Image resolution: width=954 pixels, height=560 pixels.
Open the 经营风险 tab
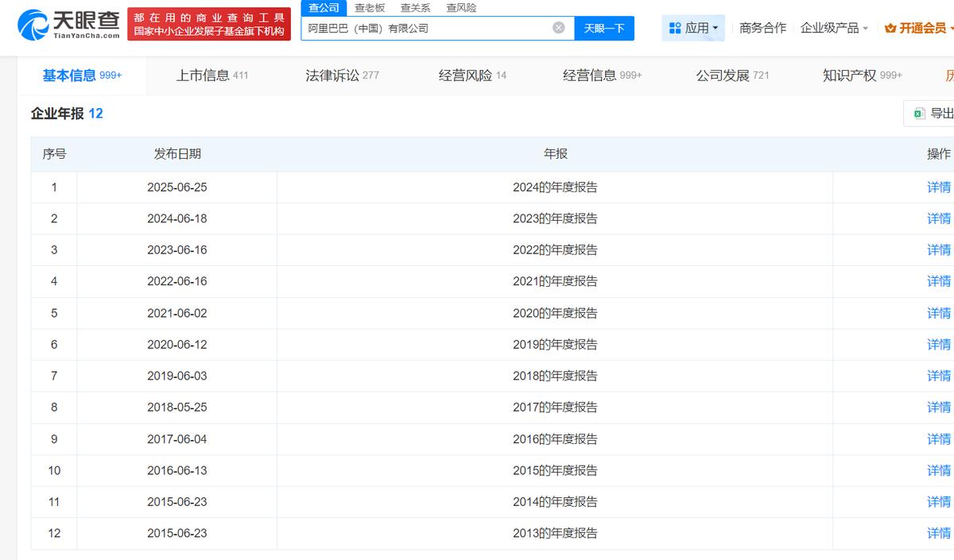472,75
